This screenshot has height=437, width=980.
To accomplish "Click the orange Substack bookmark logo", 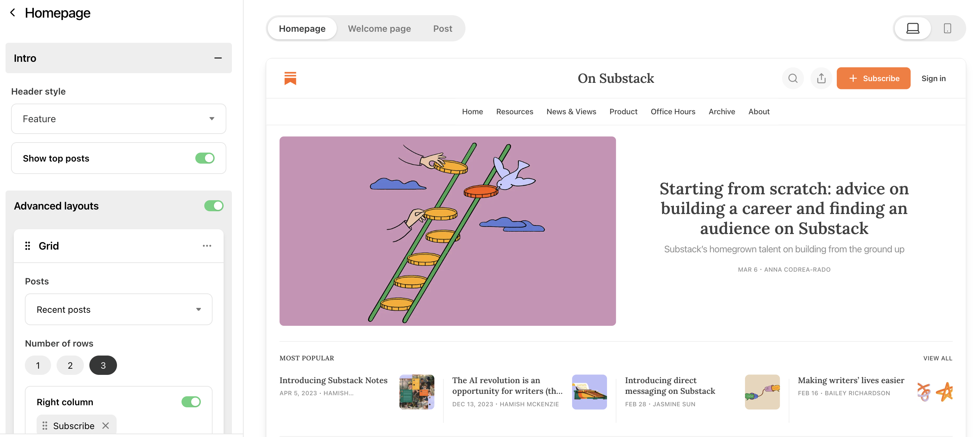I will point(290,78).
